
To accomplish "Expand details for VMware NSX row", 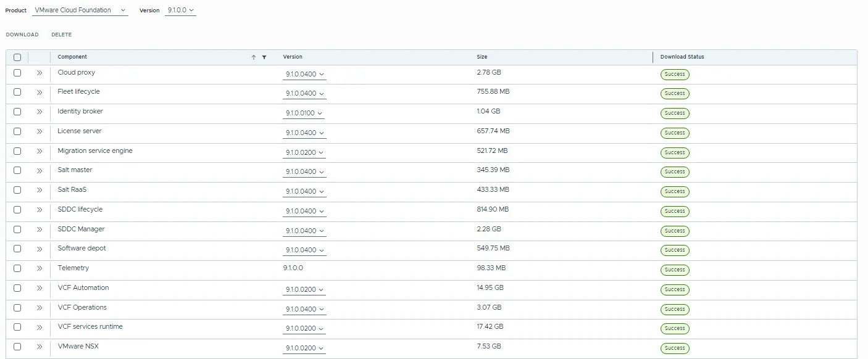I will coord(40,347).
